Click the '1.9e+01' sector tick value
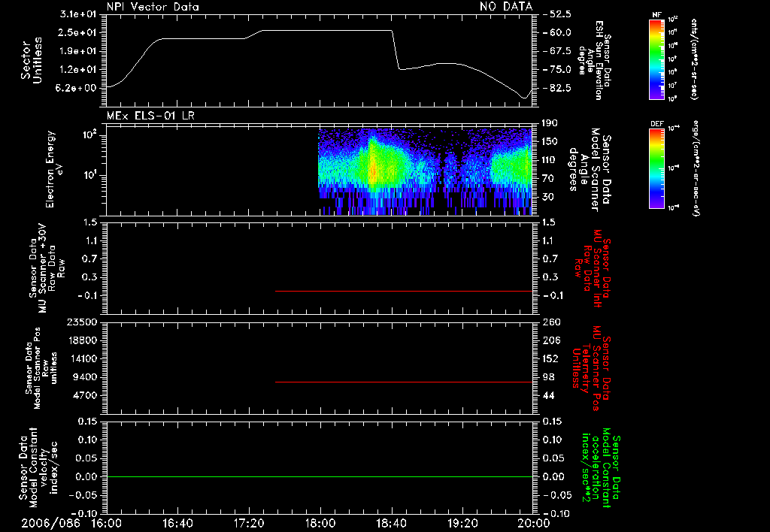The height and width of the screenshot is (532, 770). coord(77,51)
